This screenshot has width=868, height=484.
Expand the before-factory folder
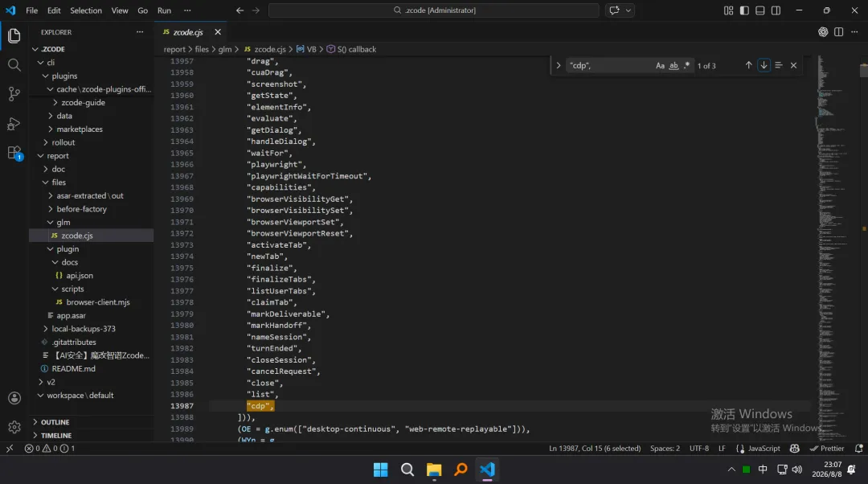pyautogui.click(x=51, y=209)
